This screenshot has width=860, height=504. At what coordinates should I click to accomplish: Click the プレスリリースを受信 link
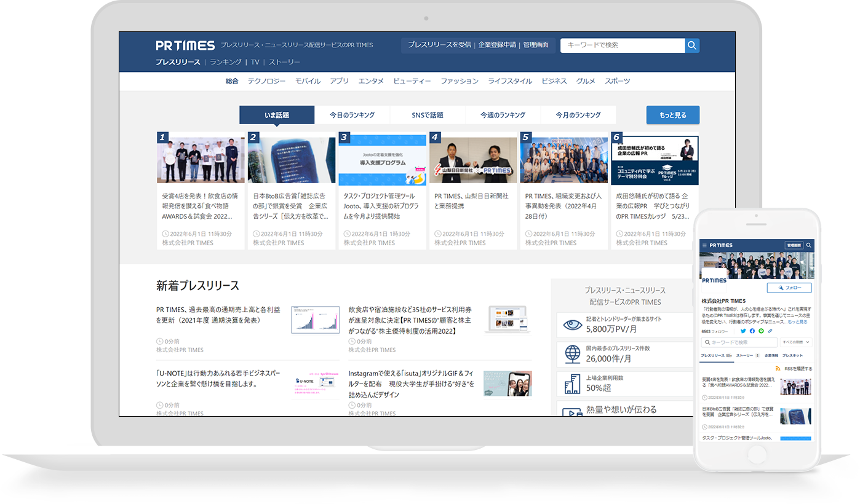point(439,45)
